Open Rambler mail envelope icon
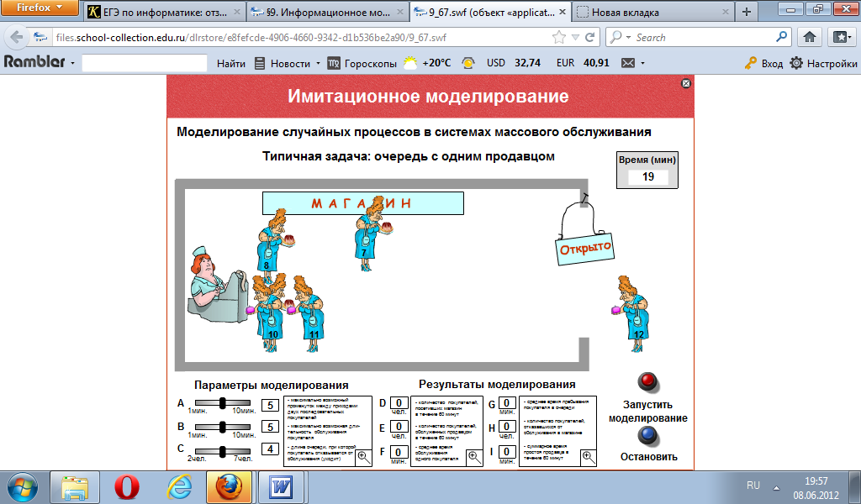The width and height of the screenshot is (861, 504). [627, 63]
